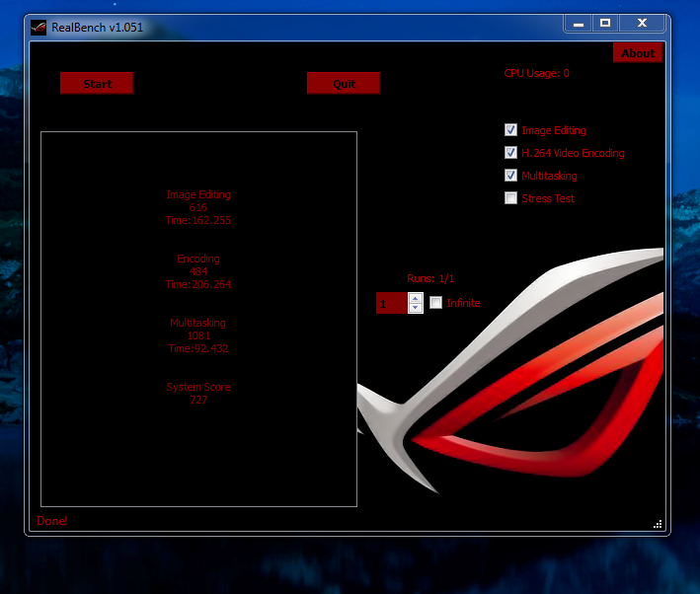This screenshot has height=594, width=700.
Task: Click the Encoding heading in results
Action: click(x=198, y=259)
